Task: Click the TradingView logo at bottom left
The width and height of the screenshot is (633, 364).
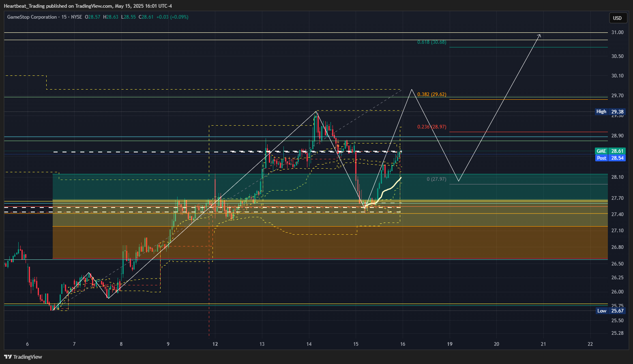Action: pos(23,357)
